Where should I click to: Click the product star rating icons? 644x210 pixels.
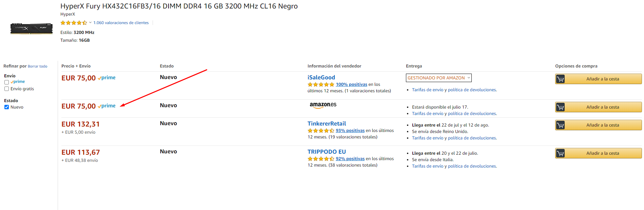pos(74,23)
